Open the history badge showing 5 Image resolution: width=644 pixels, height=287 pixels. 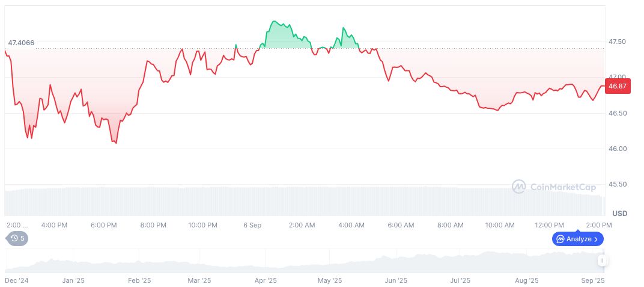(x=17, y=238)
